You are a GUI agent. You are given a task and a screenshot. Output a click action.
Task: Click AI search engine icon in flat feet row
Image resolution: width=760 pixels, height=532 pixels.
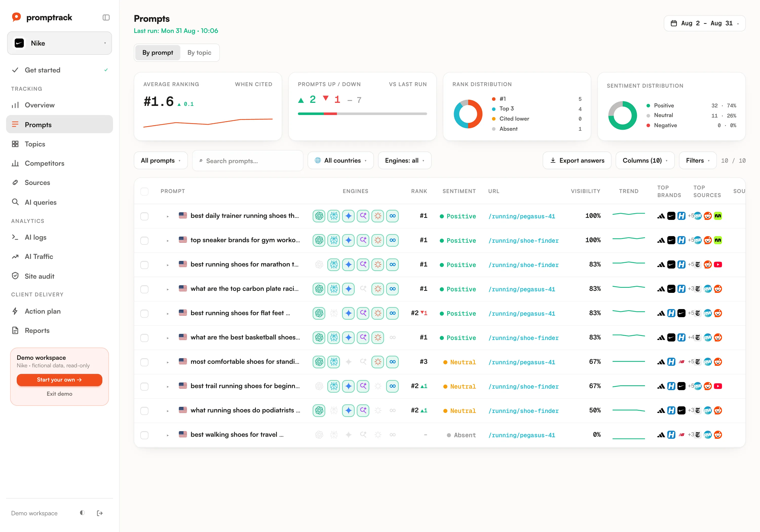363,313
